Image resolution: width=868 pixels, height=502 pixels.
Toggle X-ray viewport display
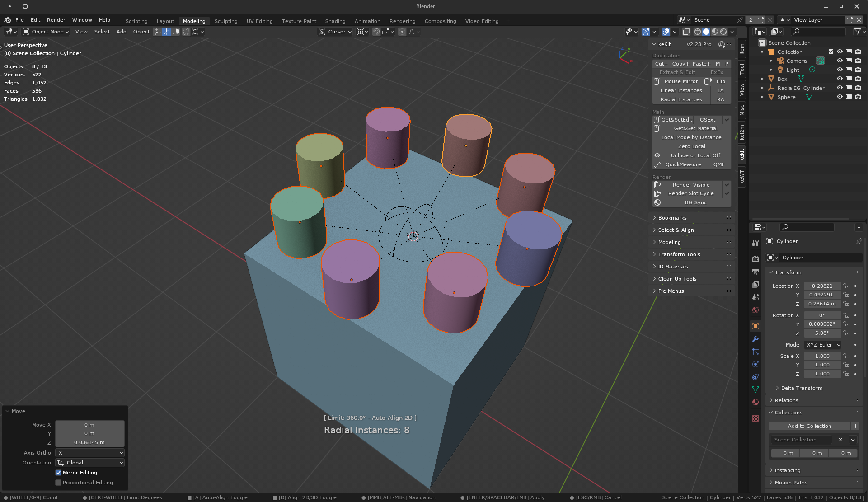[686, 32]
